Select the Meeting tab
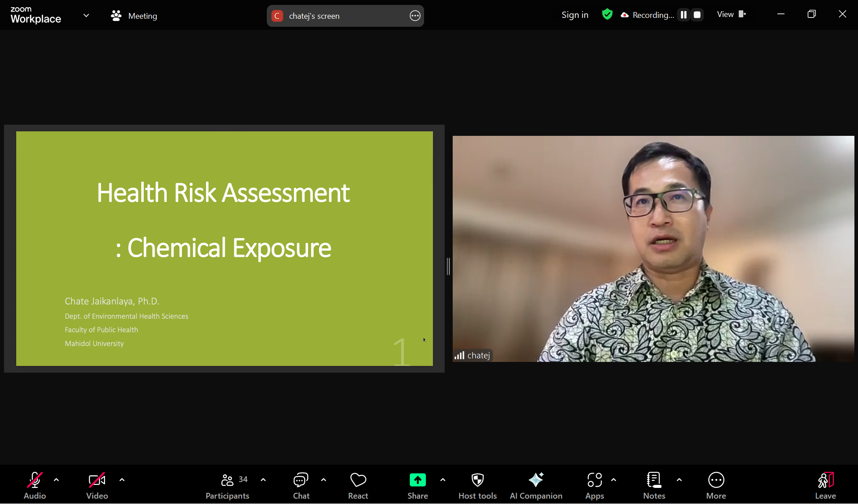Image resolution: width=858 pixels, height=504 pixels. pyautogui.click(x=134, y=16)
